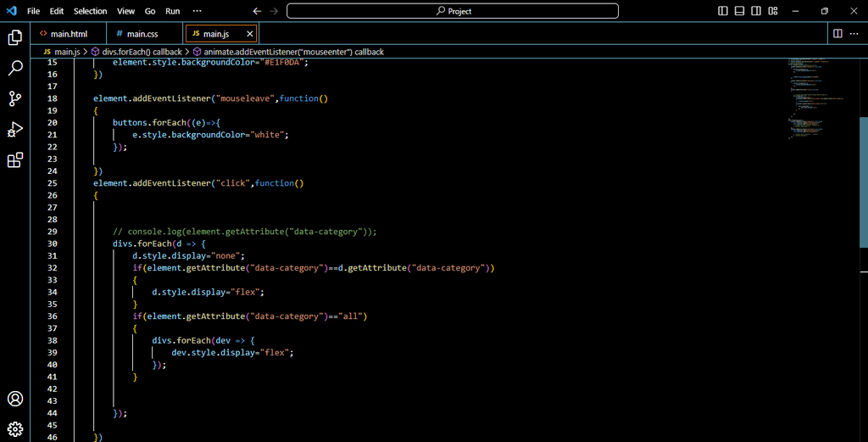Open the Extensions view
868x442 pixels.
15,160
